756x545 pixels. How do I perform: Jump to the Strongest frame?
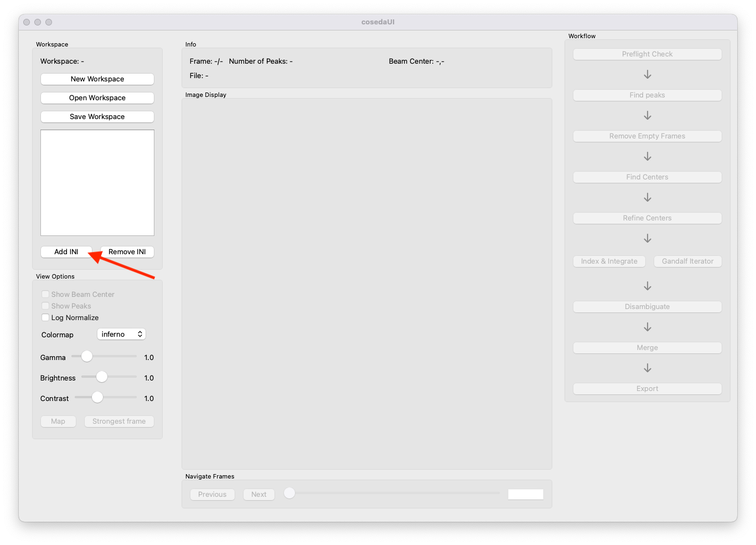119,421
